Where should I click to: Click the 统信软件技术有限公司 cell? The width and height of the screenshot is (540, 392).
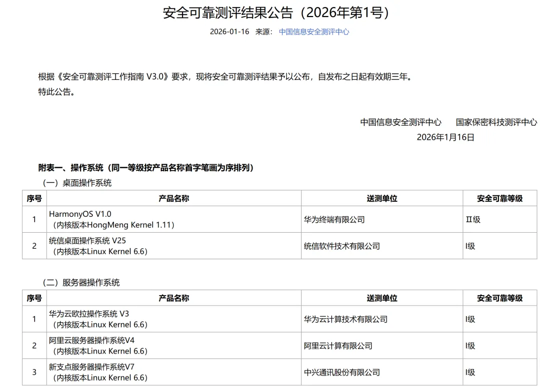pos(382,246)
